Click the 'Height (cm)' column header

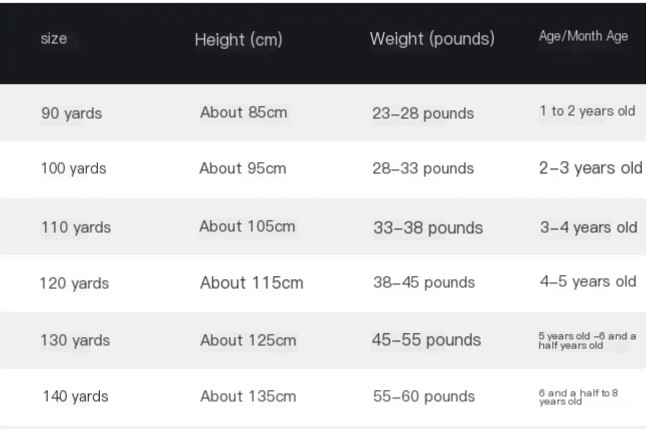[238, 40]
